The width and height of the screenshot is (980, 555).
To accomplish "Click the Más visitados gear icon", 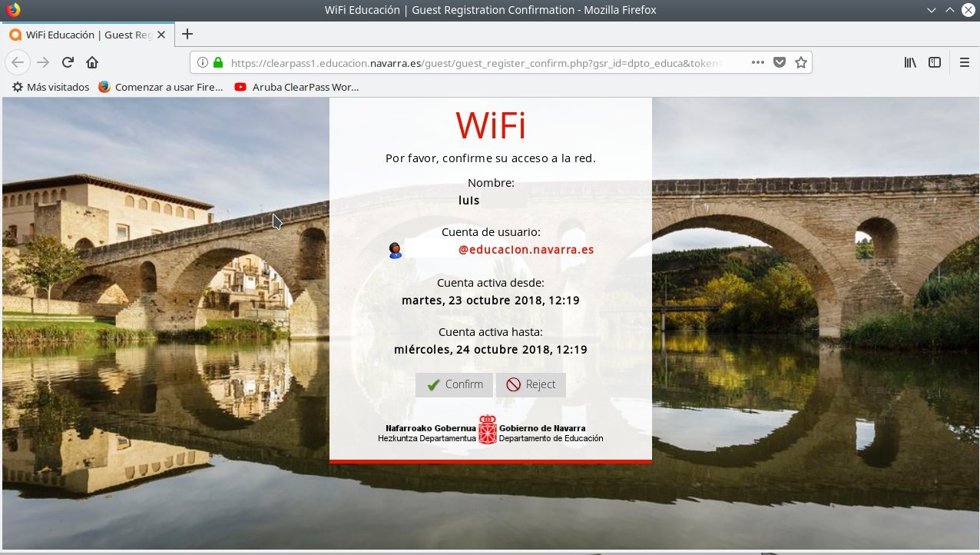I will pyautogui.click(x=16, y=87).
